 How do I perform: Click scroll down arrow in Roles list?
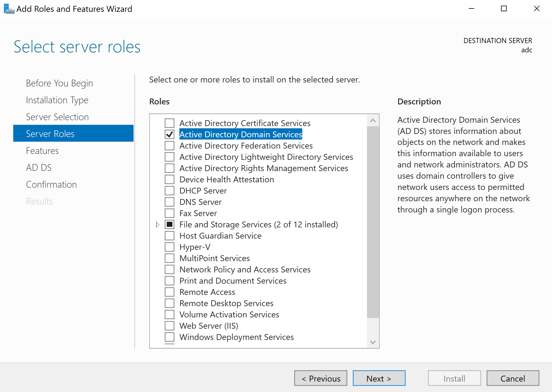pyautogui.click(x=373, y=342)
